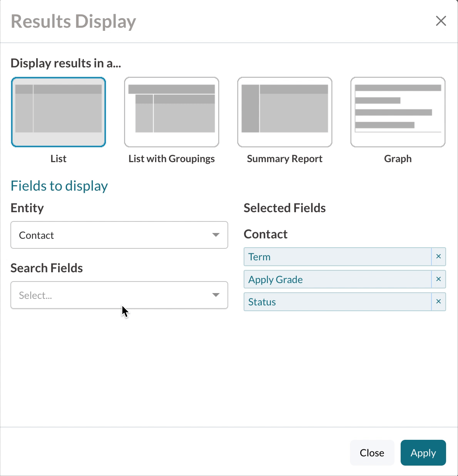This screenshot has height=476, width=458.
Task: Click the Status field label
Action: (262, 302)
